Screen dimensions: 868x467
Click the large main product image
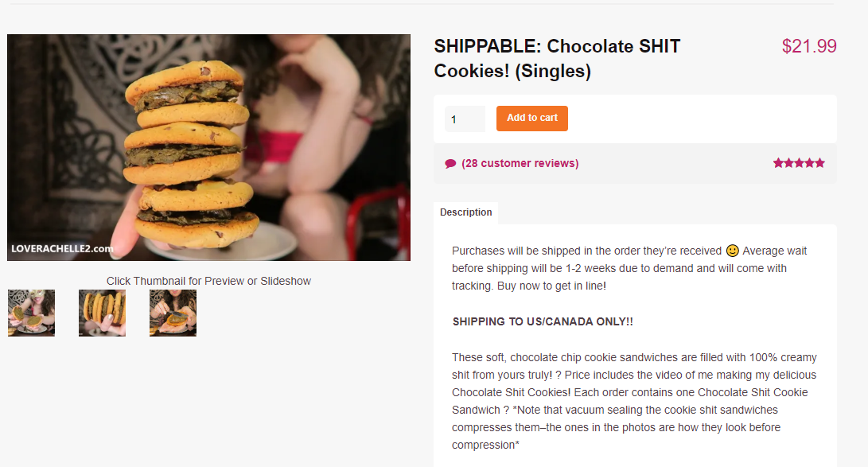point(208,147)
